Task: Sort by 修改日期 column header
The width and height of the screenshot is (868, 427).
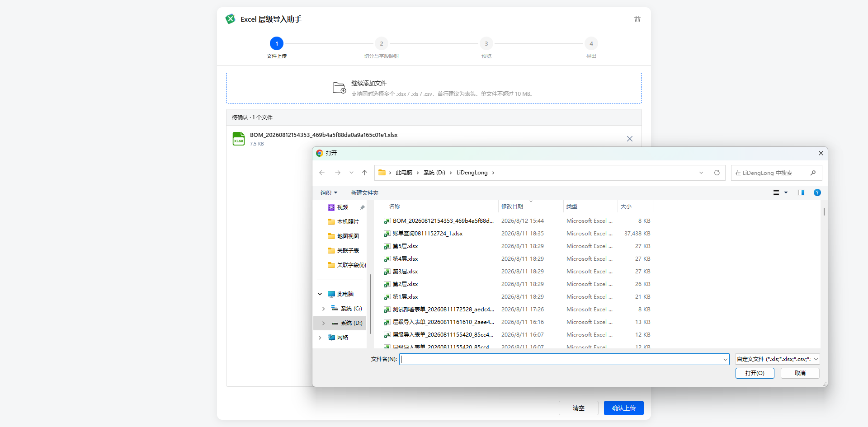Action: pos(512,206)
